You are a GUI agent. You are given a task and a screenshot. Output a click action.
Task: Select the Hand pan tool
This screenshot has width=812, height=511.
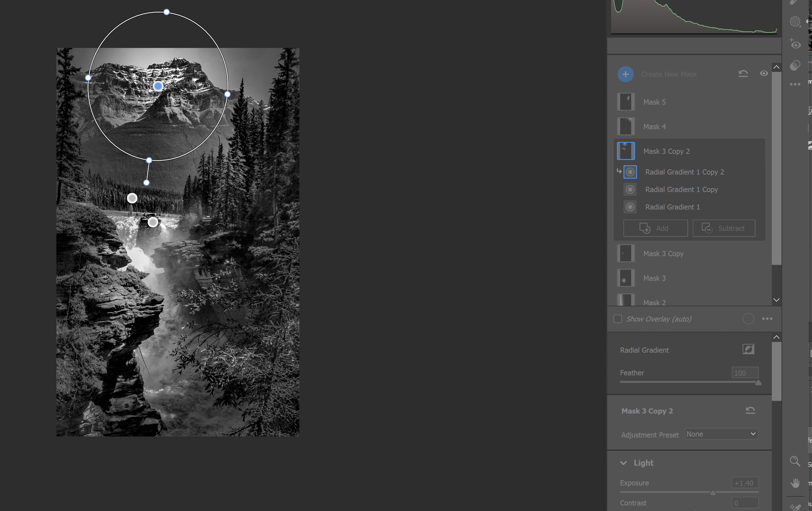pos(795,483)
